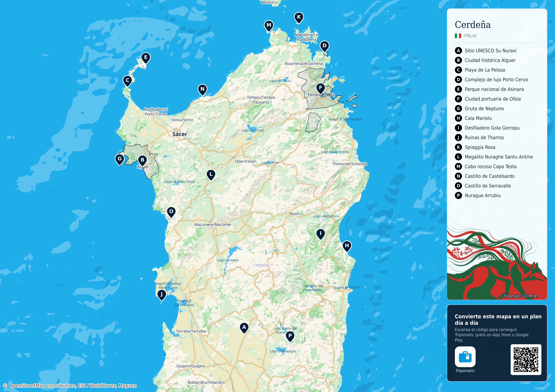Select 'Cala Mariolu' legend entry
The image size is (555, 392).
click(x=478, y=118)
